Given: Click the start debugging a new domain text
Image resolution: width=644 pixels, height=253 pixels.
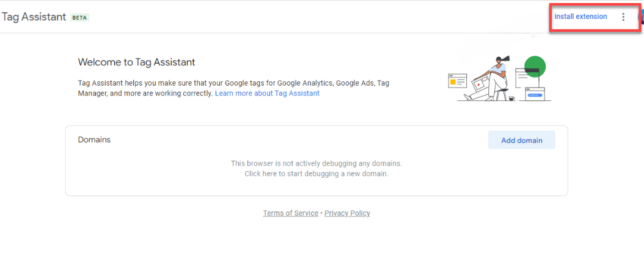Looking at the screenshot, I should [x=316, y=174].
